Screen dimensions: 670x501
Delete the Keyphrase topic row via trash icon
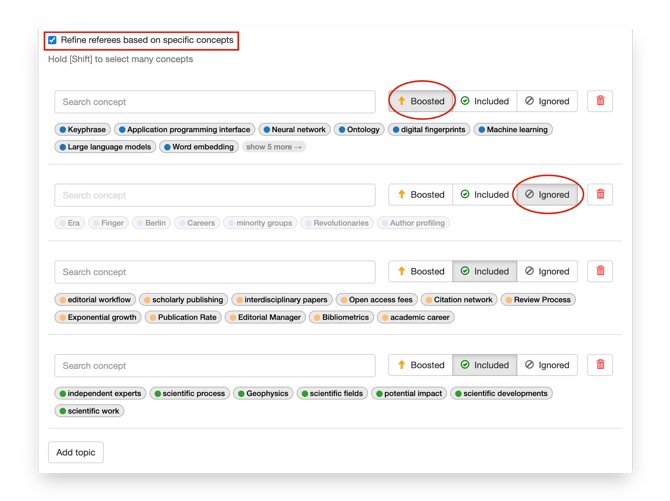(600, 101)
